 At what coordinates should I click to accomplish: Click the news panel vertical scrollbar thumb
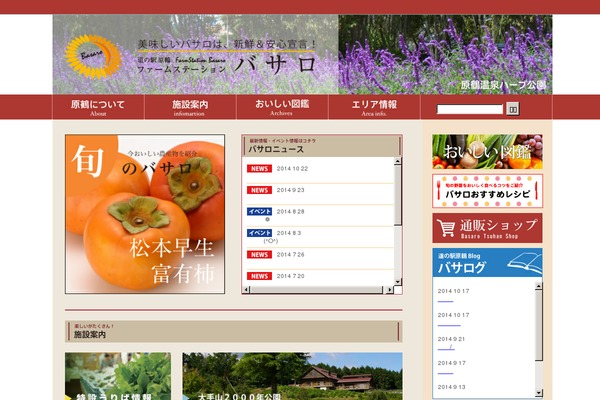point(398,195)
